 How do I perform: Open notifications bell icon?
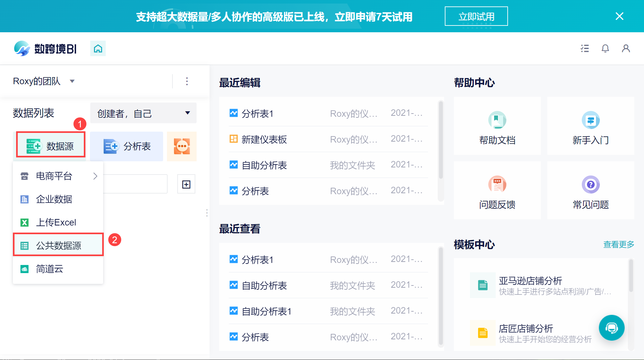[605, 48]
